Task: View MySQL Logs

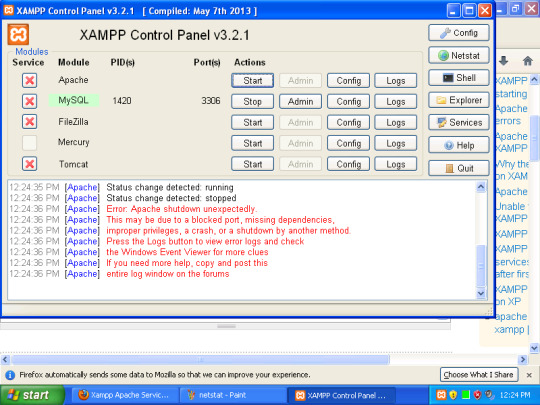Action: pyautogui.click(x=396, y=102)
